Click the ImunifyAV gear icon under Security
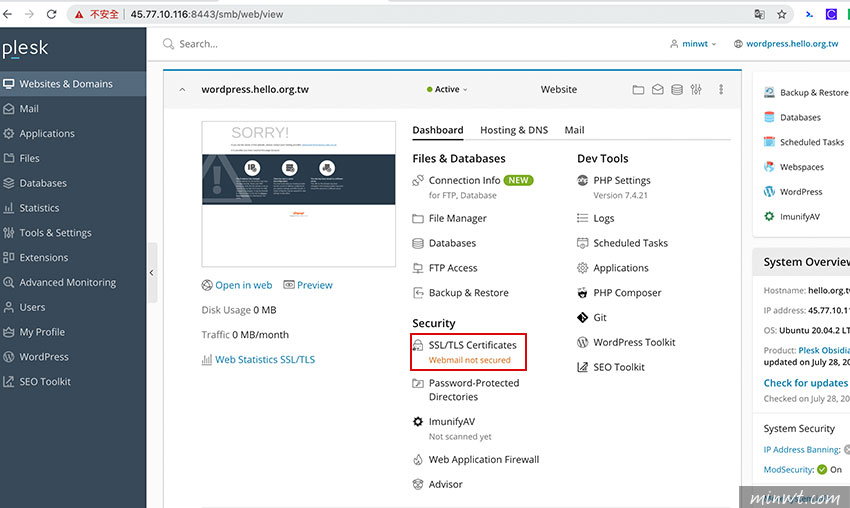Viewport: 850px width, 508px height. (x=418, y=422)
